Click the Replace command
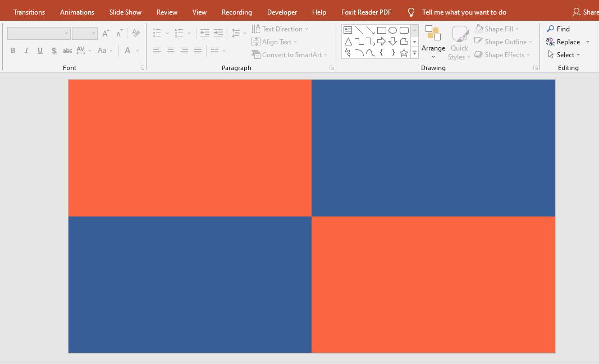This screenshot has width=599, height=364. 568,42
